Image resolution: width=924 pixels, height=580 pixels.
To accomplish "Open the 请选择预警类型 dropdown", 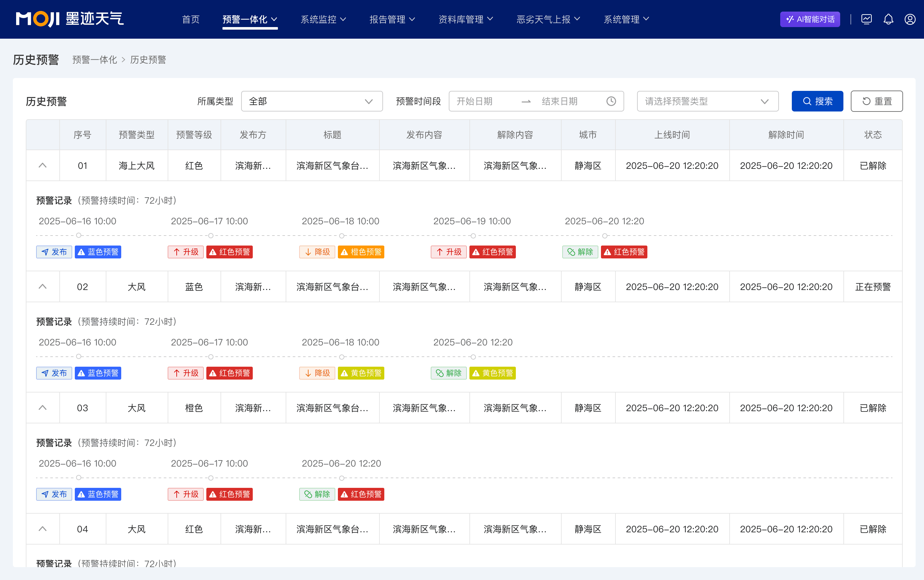I will (708, 101).
